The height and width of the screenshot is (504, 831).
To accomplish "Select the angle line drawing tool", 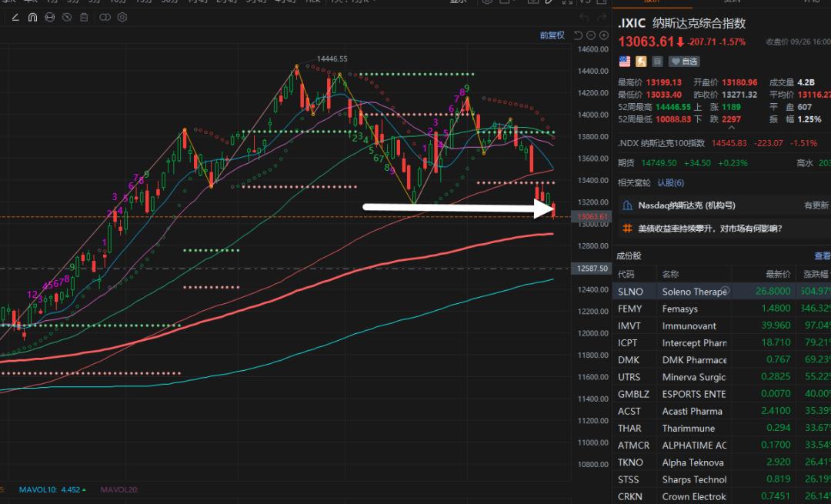I will pyautogui.click(x=15, y=16).
